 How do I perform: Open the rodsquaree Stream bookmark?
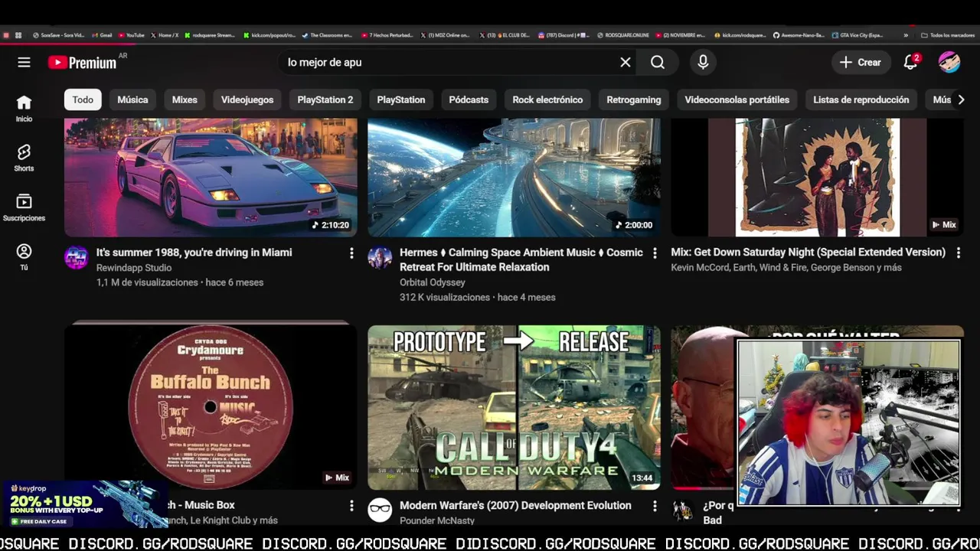pos(210,35)
